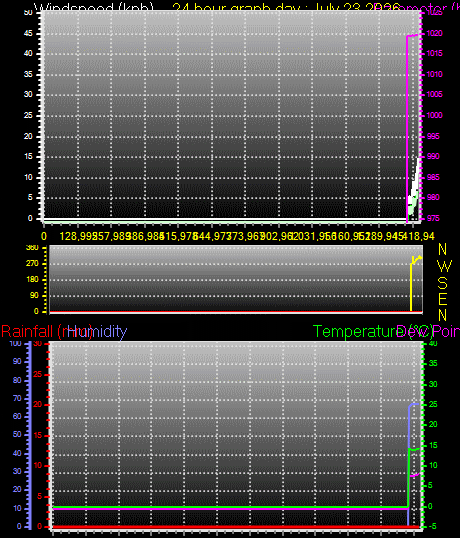This screenshot has width=460, height=538.
Task: Click the 990 barometer axis value
Action: 433,156
